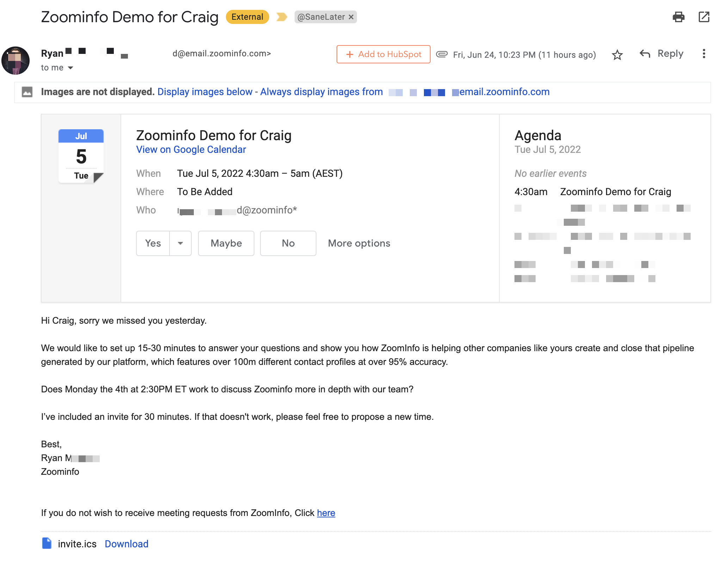Open the three-dot more actions menu
Viewport: 728px width, 572px height.
click(704, 54)
